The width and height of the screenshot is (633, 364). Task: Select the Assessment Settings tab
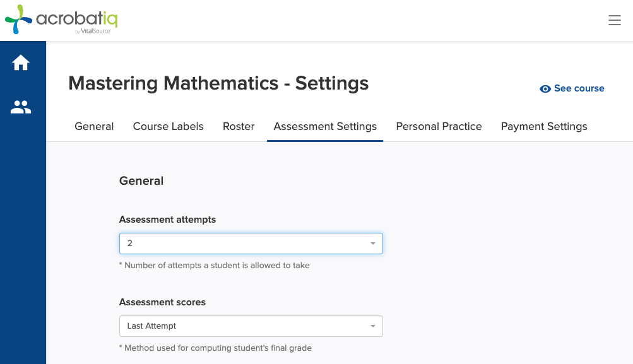325,126
